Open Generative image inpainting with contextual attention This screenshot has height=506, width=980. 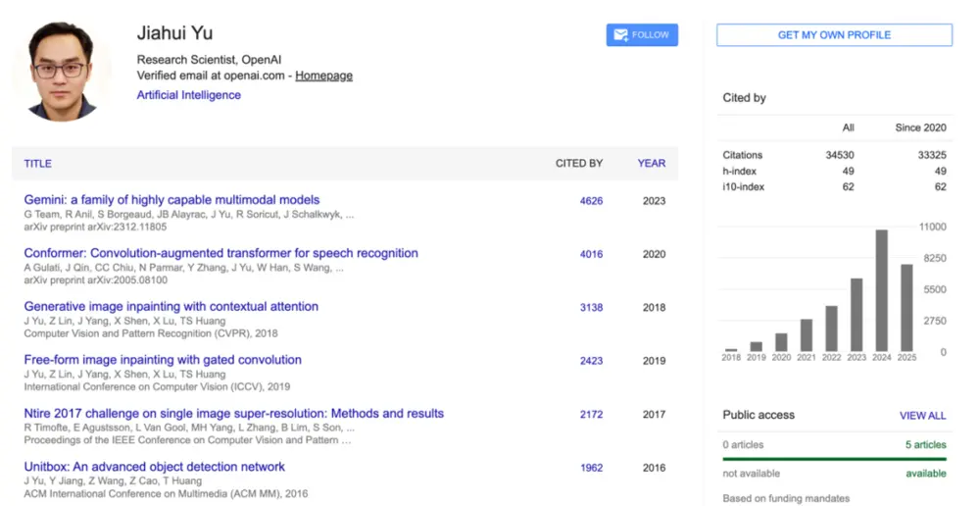(171, 307)
